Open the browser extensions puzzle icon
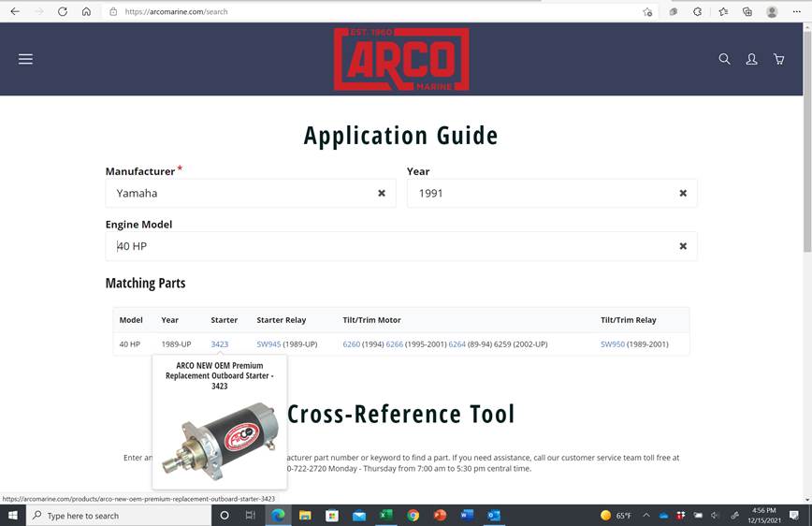The width and height of the screenshot is (812, 526). coord(698,11)
